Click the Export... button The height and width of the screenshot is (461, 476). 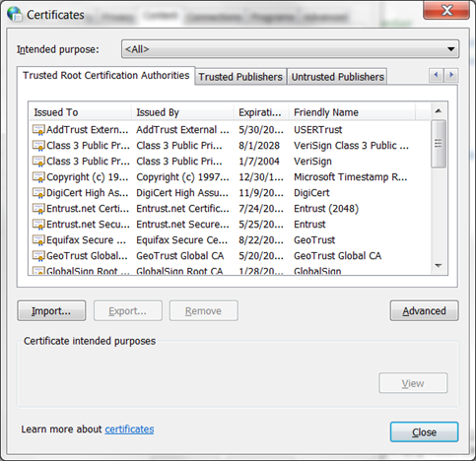tap(128, 310)
